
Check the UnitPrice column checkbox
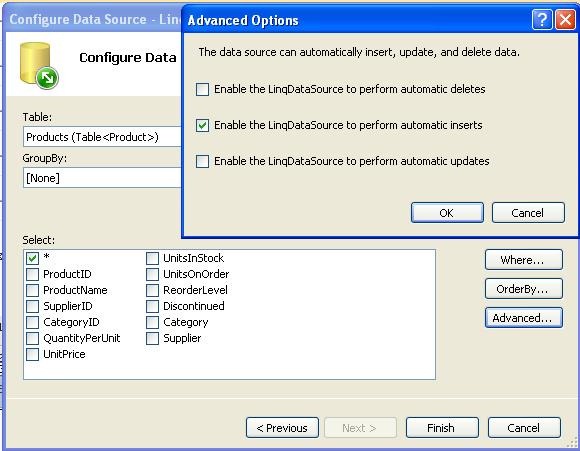click(33, 354)
